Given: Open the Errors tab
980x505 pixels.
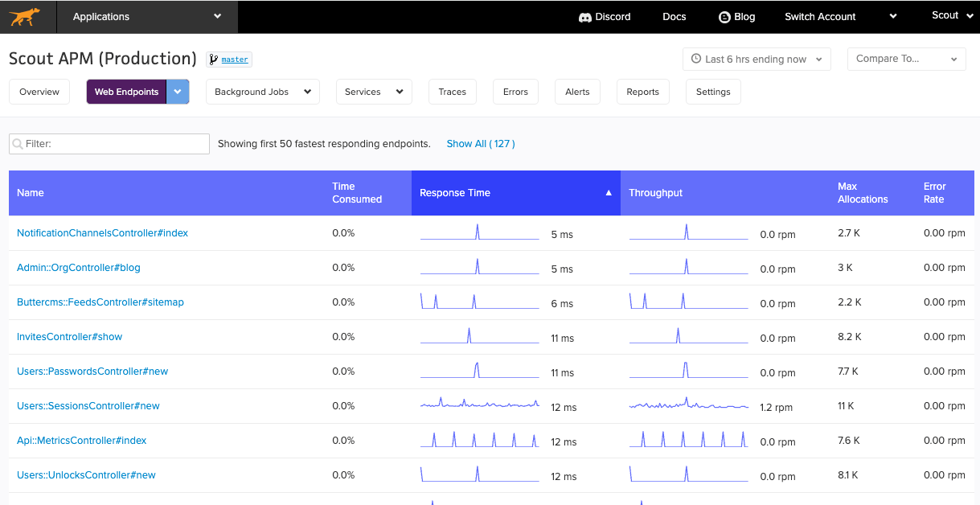Looking at the screenshot, I should pos(515,92).
